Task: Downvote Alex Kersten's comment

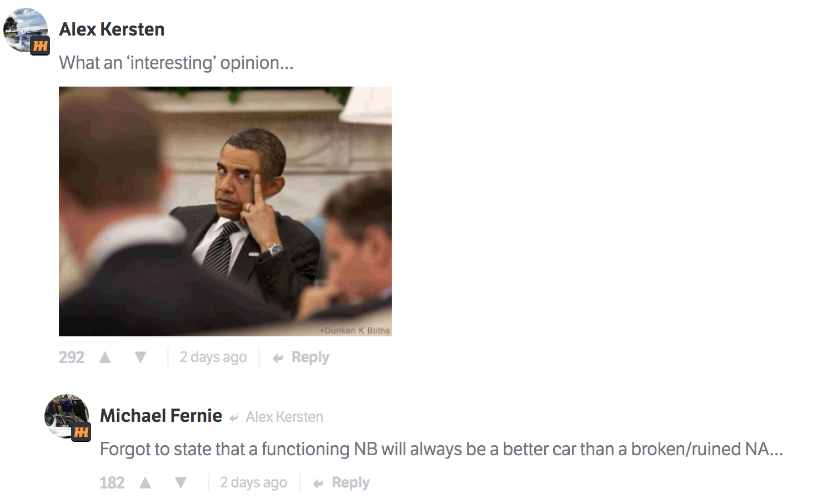Action: coord(140,357)
